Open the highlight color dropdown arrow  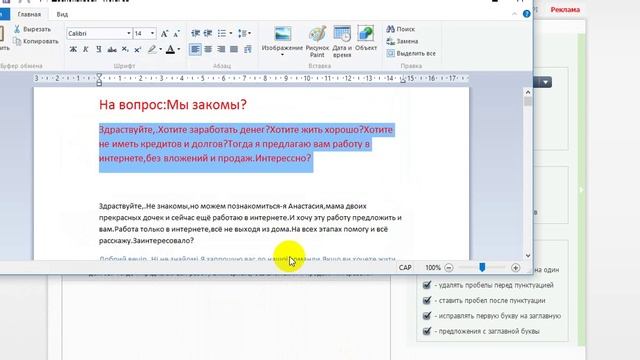click(160, 49)
